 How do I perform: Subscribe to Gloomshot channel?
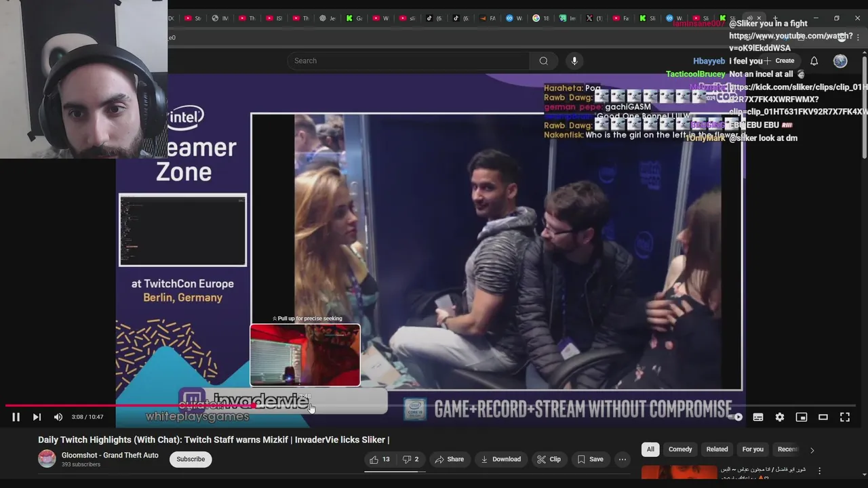(191, 460)
